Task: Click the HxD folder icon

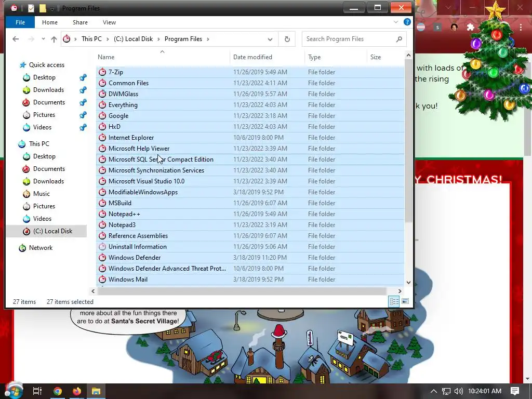Action: (102, 127)
